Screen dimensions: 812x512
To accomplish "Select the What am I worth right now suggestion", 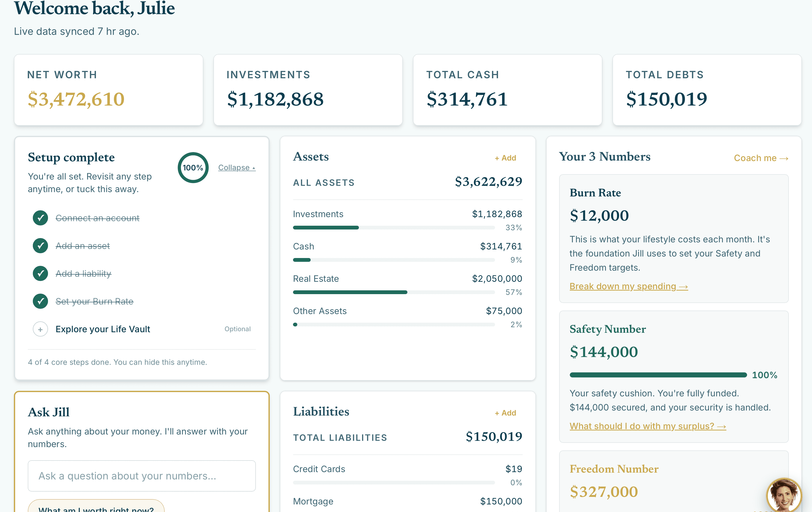I will pyautogui.click(x=96, y=506).
